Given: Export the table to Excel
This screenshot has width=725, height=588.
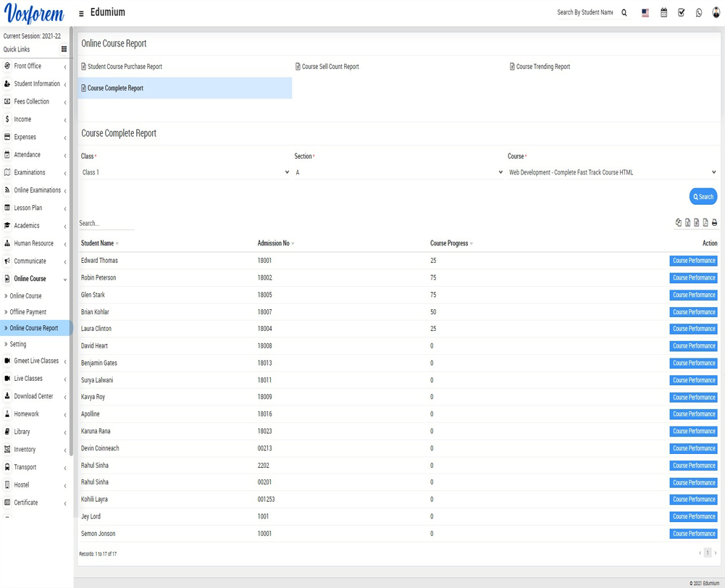Looking at the screenshot, I should click(687, 223).
